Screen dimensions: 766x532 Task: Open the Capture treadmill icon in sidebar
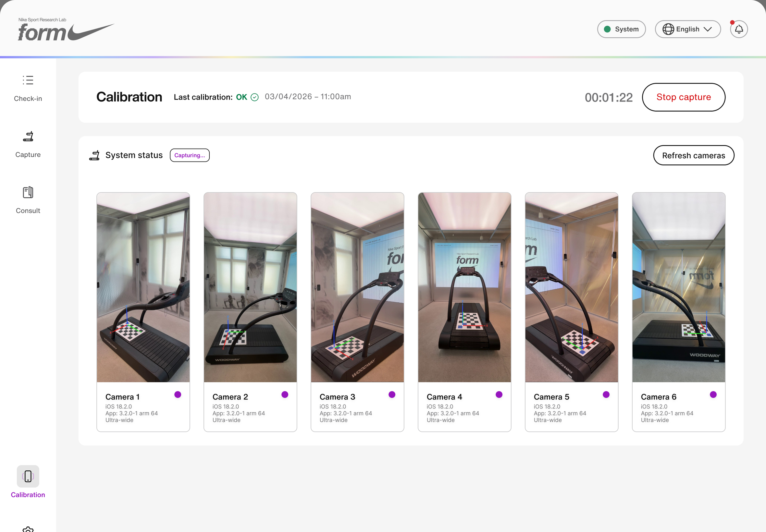pos(28,136)
